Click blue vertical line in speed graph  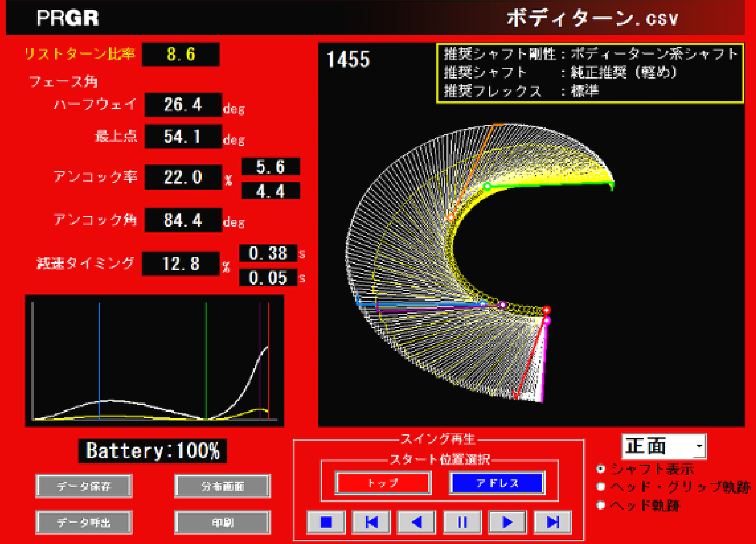click(x=99, y=359)
